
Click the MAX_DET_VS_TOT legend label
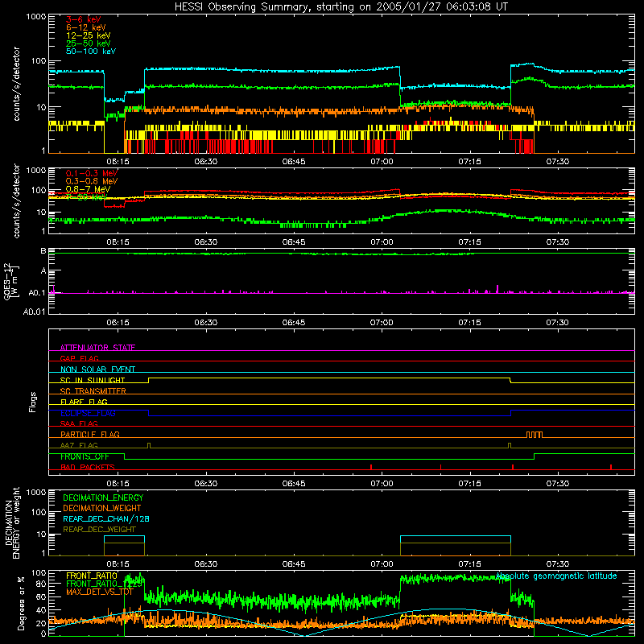point(99,592)
